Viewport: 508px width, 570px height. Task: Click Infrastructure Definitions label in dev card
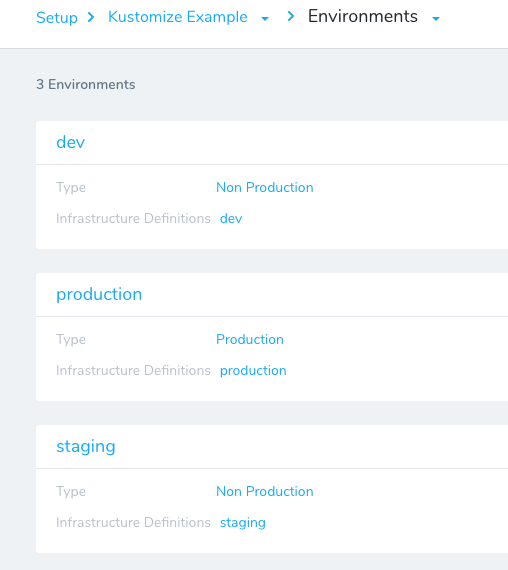click(x=133, y=218)
